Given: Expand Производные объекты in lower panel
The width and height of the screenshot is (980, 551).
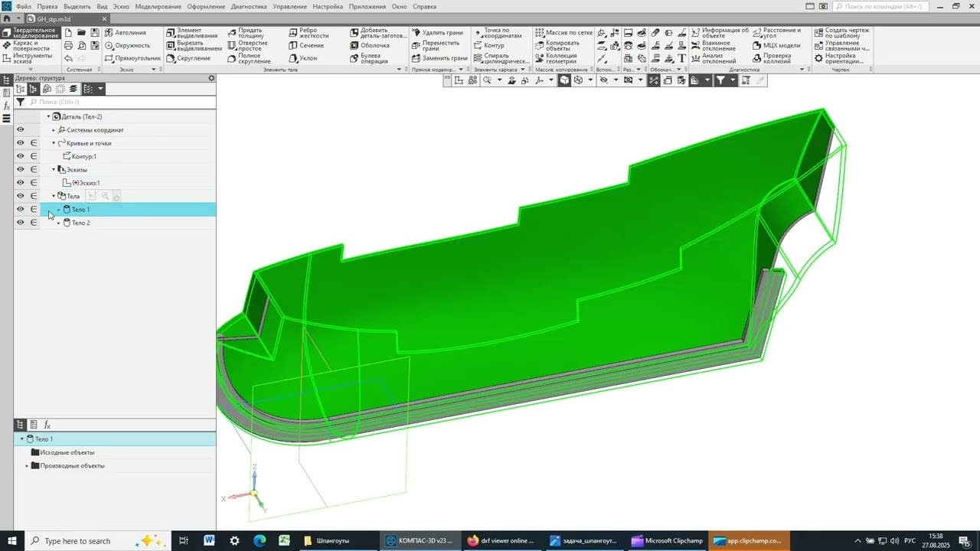Looking at the screenshot, I should 27,465.
